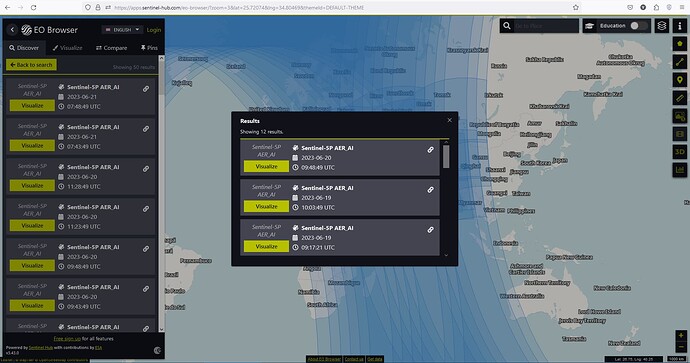Bookmark this page with the star icon

(576, 7)
